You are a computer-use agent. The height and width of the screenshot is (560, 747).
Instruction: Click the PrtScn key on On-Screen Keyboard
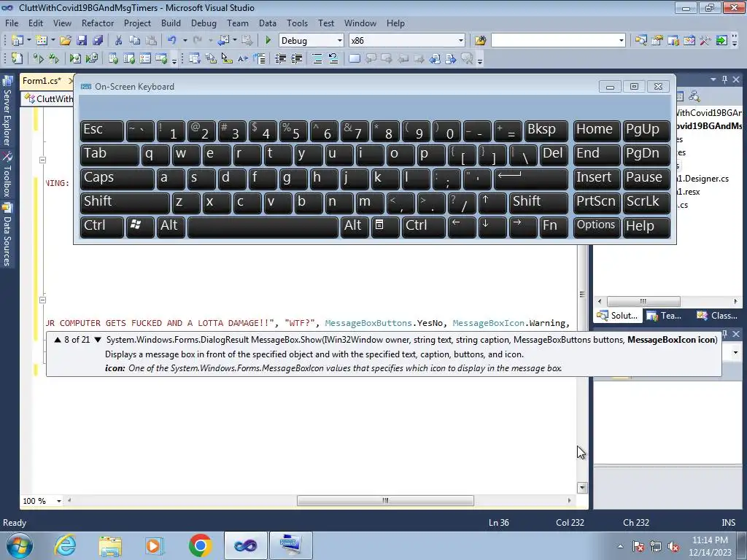[x=597, y=202]
